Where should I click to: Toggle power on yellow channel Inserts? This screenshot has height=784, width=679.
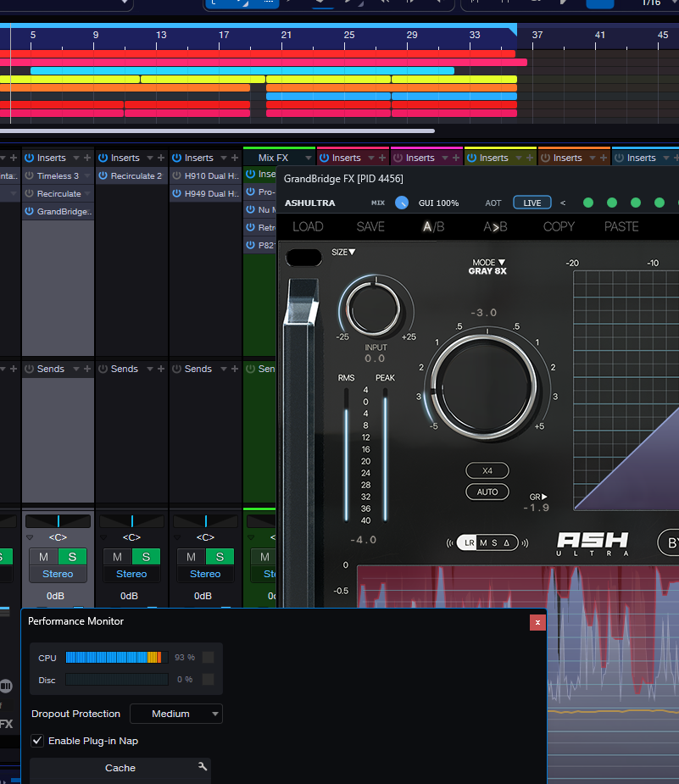click(x=471, y=158)
